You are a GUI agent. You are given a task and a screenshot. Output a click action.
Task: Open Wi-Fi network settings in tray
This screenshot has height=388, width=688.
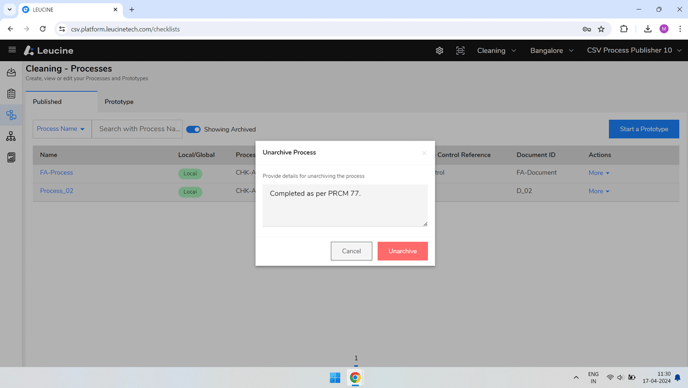(610, 377)
